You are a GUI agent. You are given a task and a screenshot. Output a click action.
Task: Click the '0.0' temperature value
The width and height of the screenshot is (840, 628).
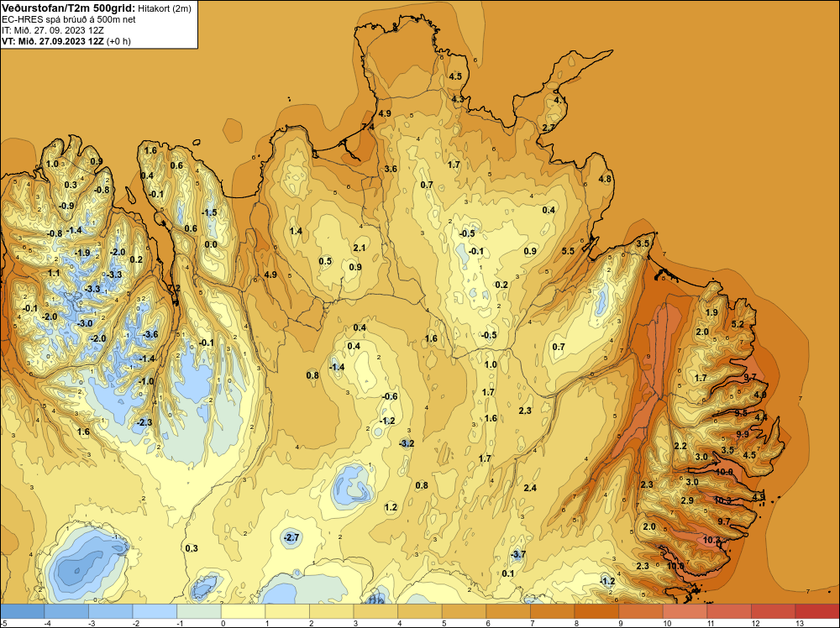211,244
